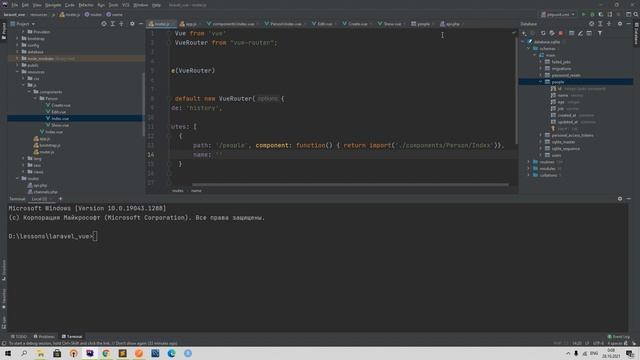640x360 pixels.
Task: Click Project panel settings gear icon
Action: click(132, 24)
